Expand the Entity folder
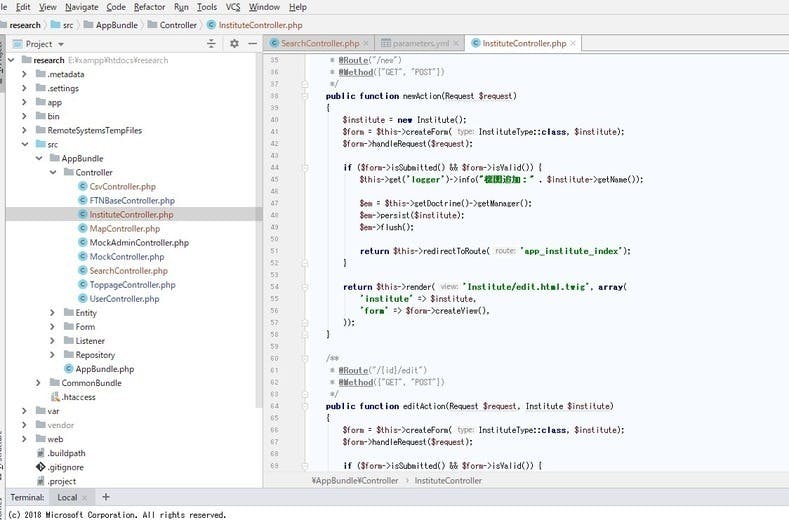The height and width of the screenshot is (520, 789). click(x=53, y=313)
